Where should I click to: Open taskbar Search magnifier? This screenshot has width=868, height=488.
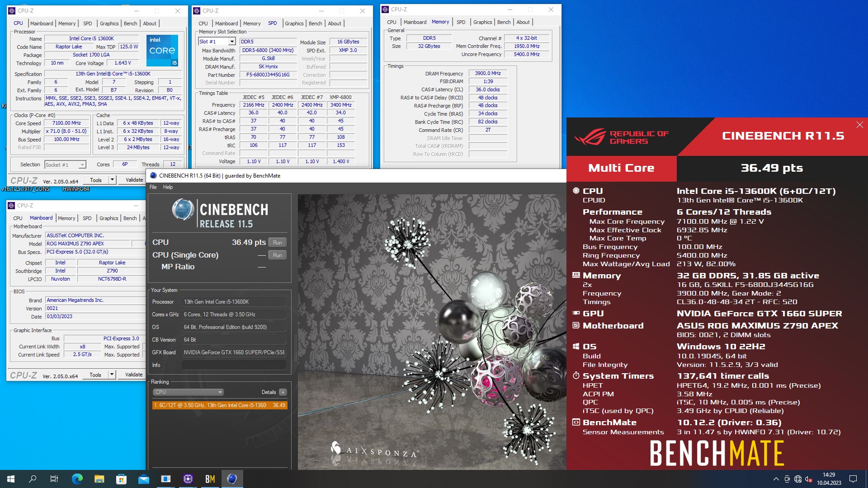pos(33,479)
